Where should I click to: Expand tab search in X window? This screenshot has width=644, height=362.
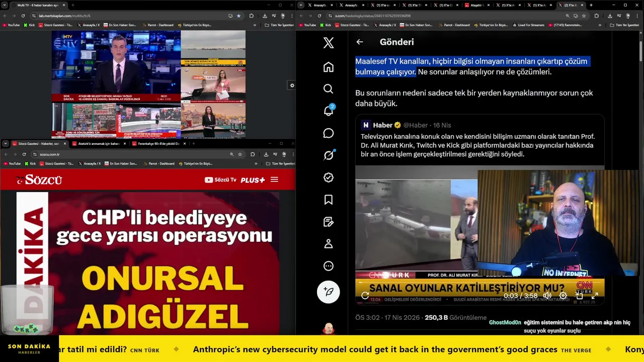pos(301,5)
